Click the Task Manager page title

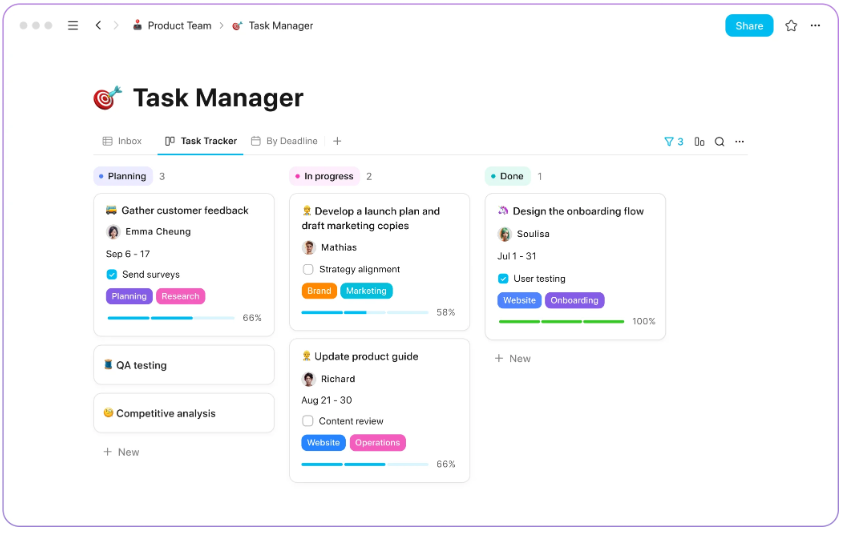point(218,98)
